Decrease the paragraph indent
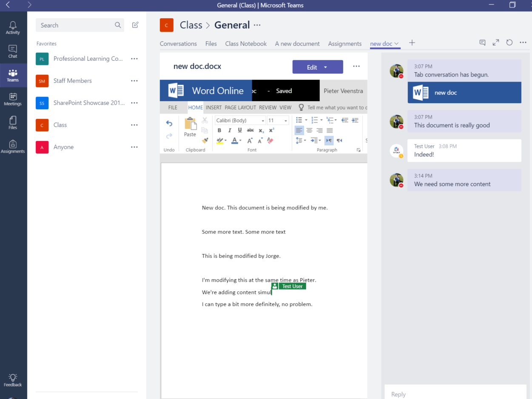The image size is (532, 399). coord(344,120)
